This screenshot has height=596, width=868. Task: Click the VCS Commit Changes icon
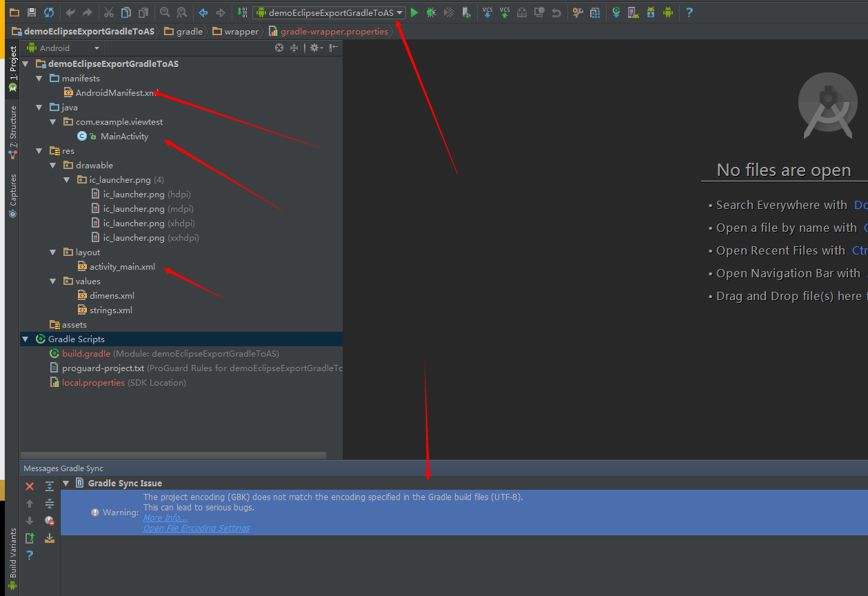pos(505,12)
